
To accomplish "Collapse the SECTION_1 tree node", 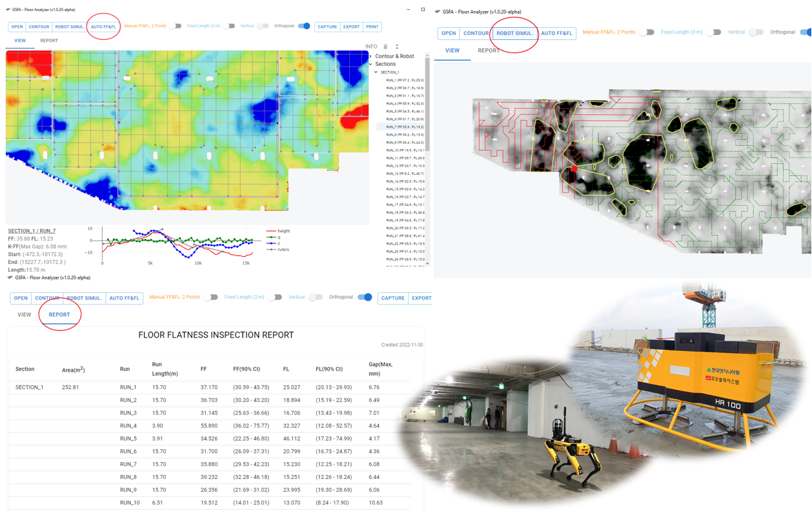I will (376, 72).
